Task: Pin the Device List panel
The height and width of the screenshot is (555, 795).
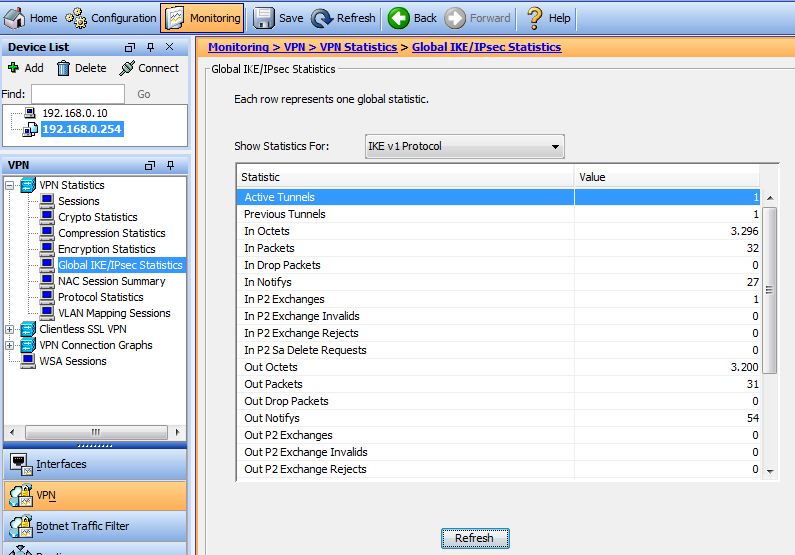Action: 151,47
